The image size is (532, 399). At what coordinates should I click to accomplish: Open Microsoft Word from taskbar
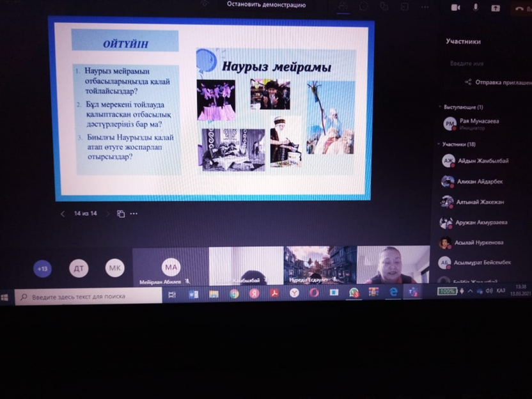[193, 294]
